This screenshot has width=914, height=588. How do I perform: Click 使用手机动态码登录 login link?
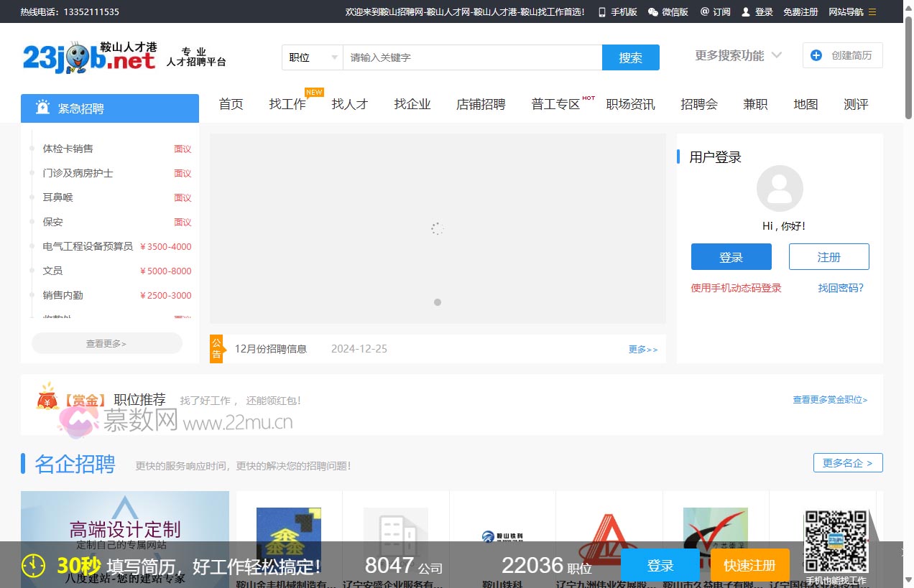[x=735, y=287]
